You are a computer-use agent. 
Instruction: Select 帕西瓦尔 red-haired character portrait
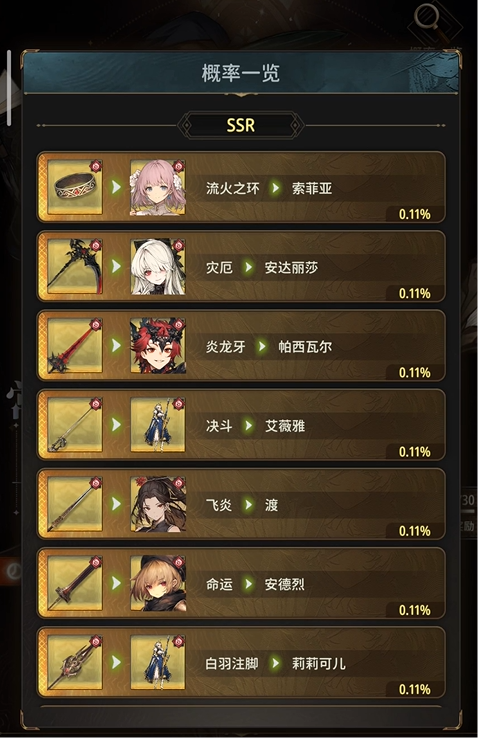coord(158,345)
